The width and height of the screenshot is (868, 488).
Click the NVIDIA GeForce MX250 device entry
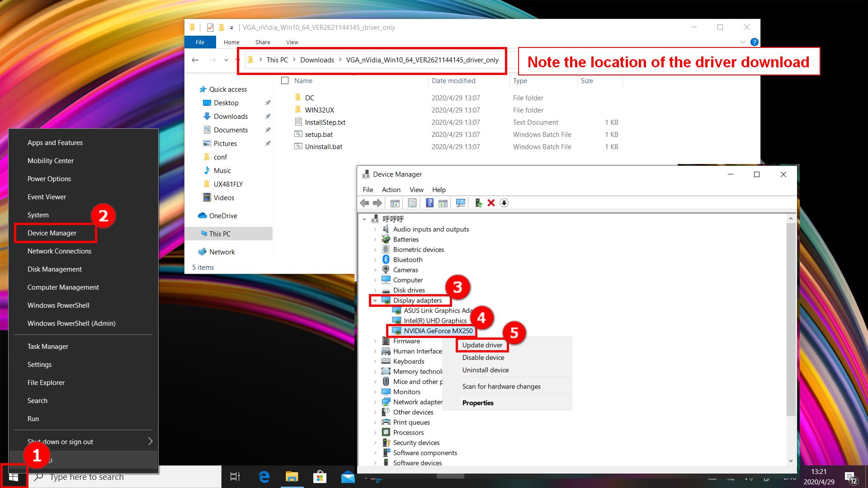[x=439, y=331]
